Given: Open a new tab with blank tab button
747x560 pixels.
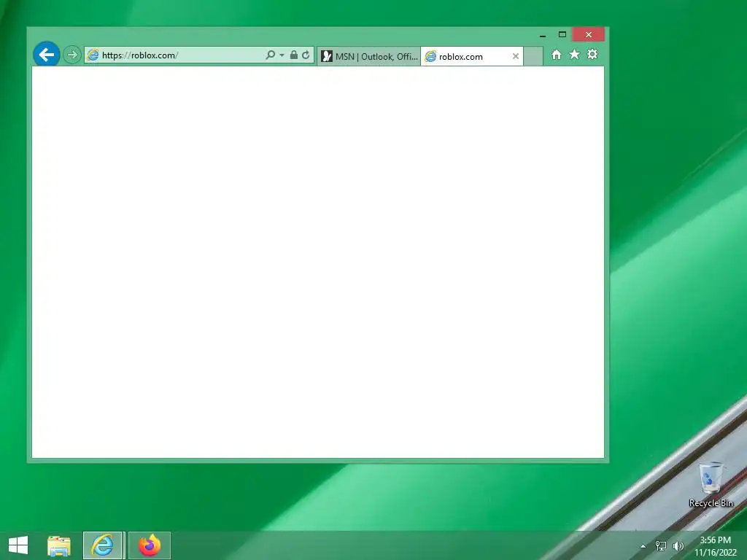Looking at the screenshot, I should click(533, 56).
